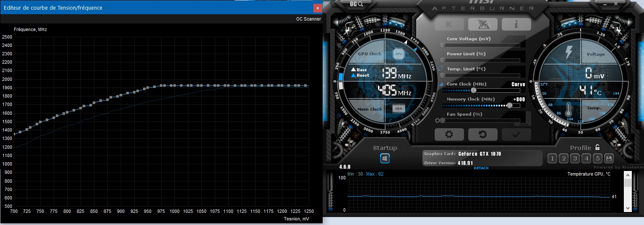
Task: Click the Min : 30 graph statistic
Action: coord(356,174)
